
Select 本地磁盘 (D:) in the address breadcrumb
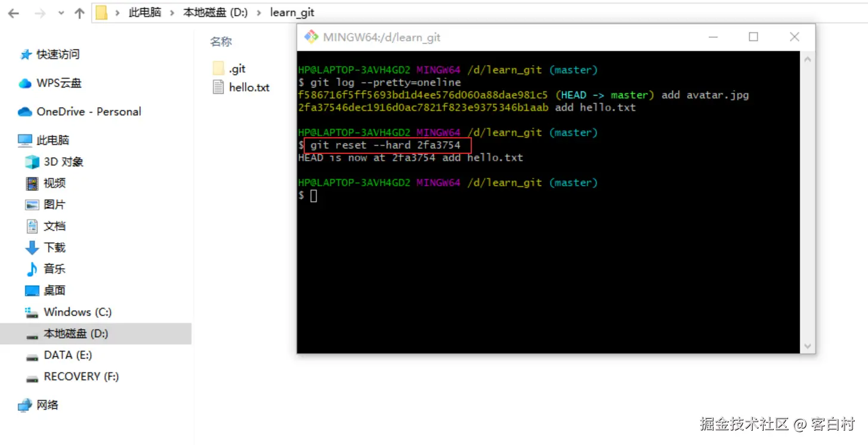point(215,13)
